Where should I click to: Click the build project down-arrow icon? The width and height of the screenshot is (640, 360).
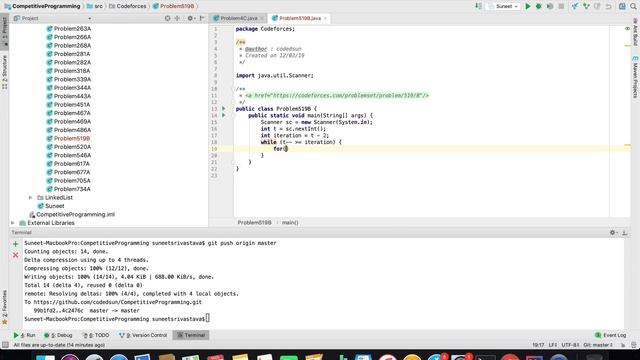click(x=478, y=6)
